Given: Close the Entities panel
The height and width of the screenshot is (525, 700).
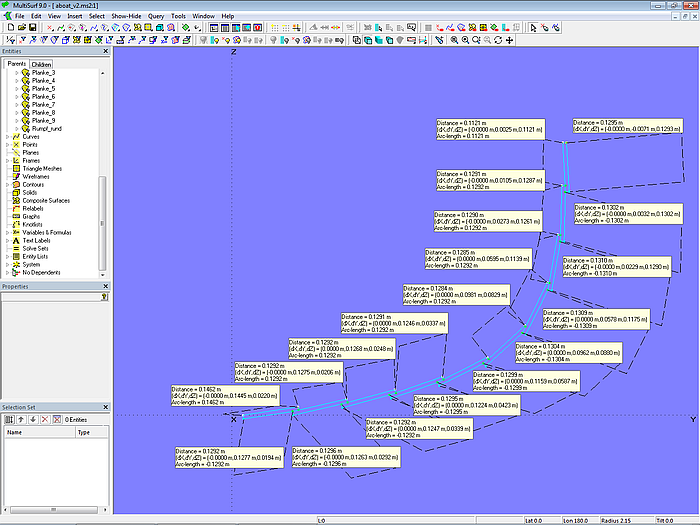Looking at the screenshot, I should pyautogui.click(x=106, y=51).
